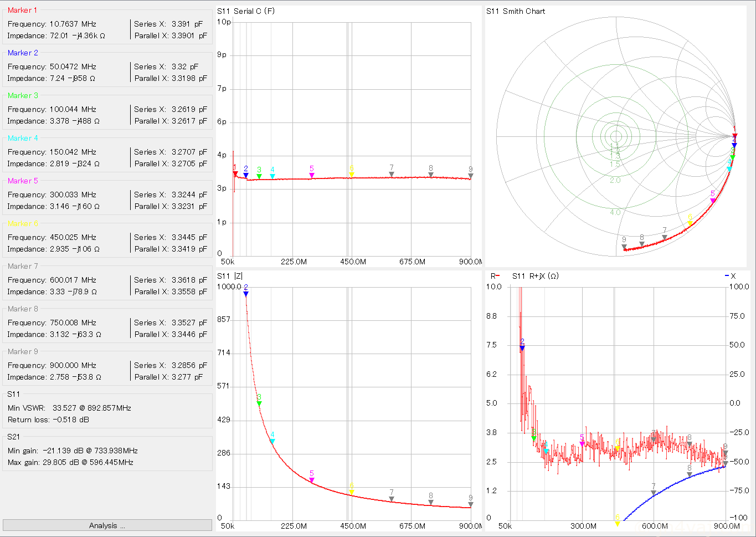This screenshot has height=537, width=756.
Task: Select red marker 1 triangle on Serial C chart
Action: coord(235,174)
